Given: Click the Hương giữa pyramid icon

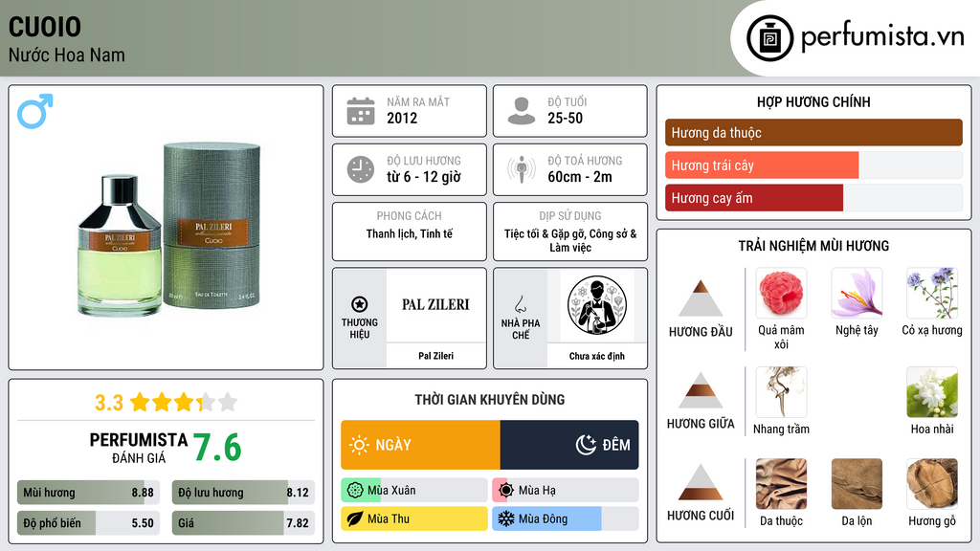Looking at the screenshot, I should coord(701,390).
